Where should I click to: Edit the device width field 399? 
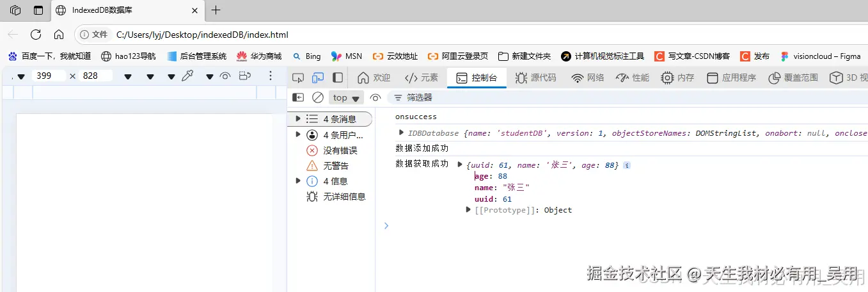click(48, 76)
